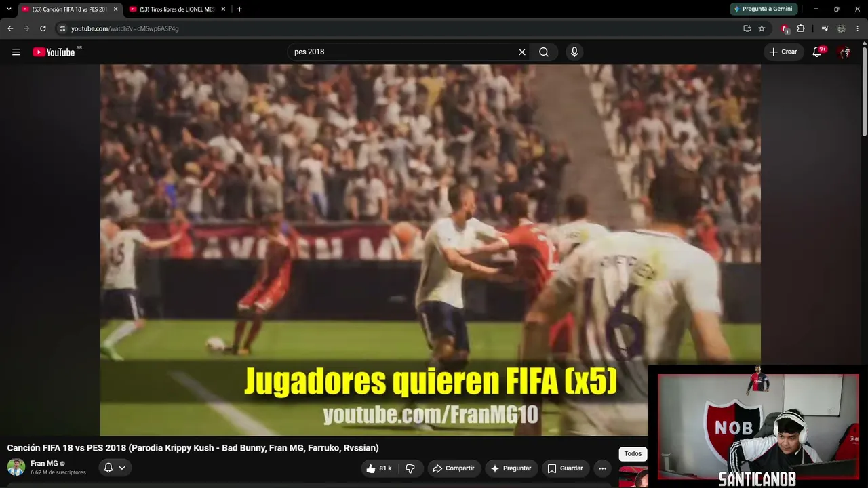
Task: Expand the tab search dropdown arrow
Action: coord(9,9)
